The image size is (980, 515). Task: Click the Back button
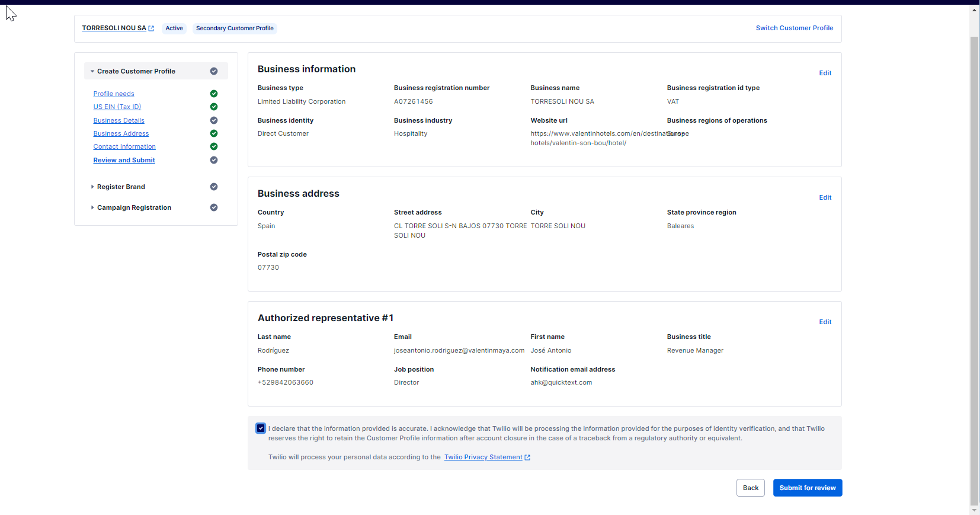pos(750,488)
